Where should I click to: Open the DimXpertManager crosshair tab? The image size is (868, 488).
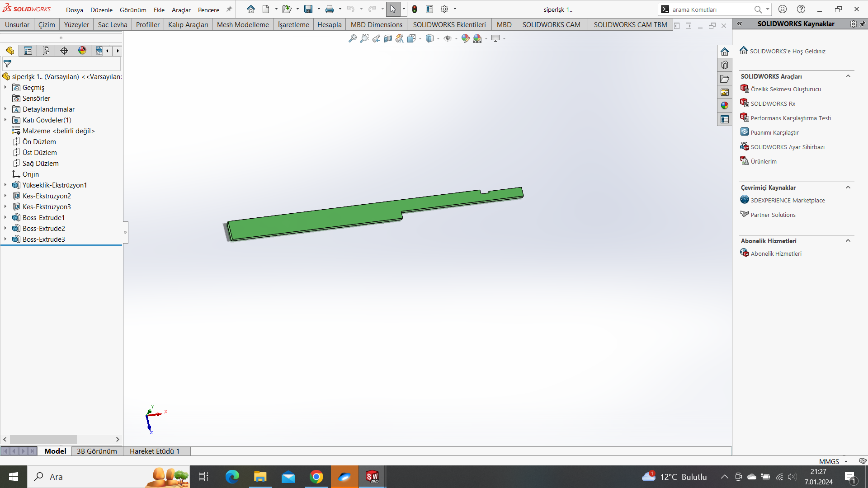point(64,51)
